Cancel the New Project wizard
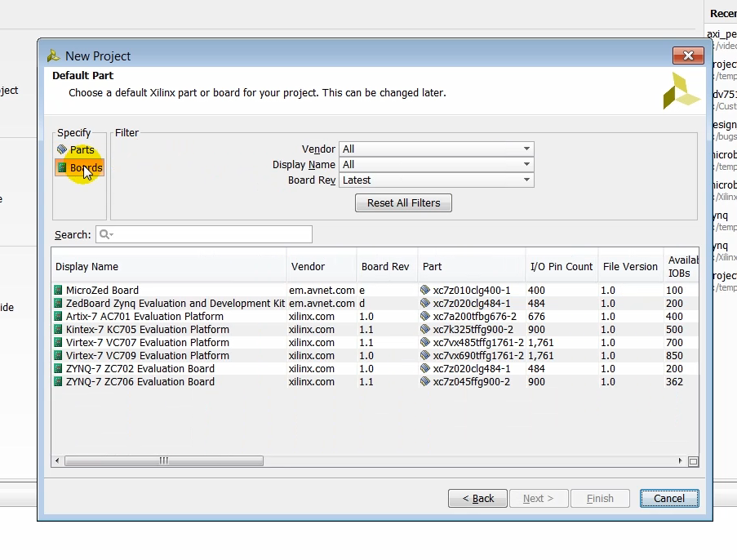The image size is (737, 560). 668,499
